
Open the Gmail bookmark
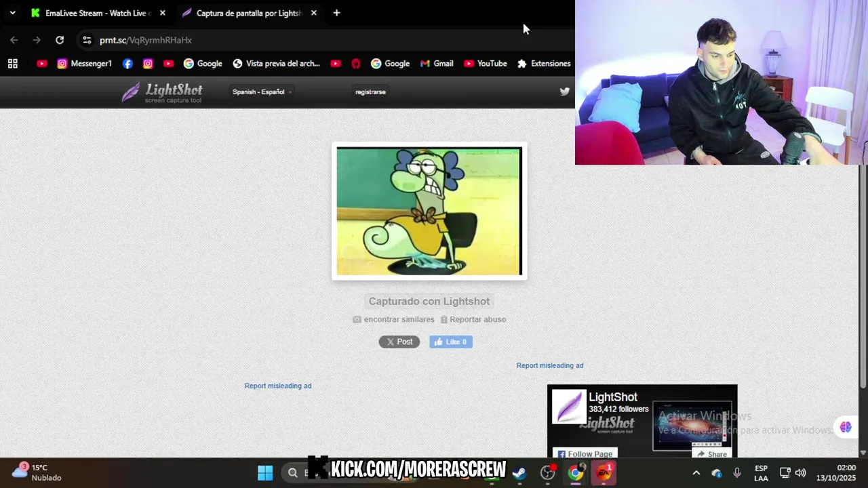tap(436, 64)
